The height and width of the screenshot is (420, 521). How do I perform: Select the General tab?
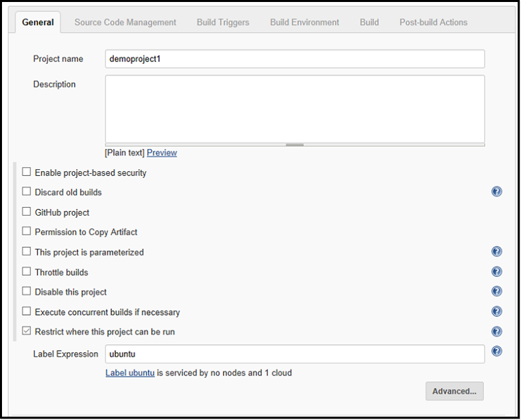pyautogui.click(x=38, y=22)
